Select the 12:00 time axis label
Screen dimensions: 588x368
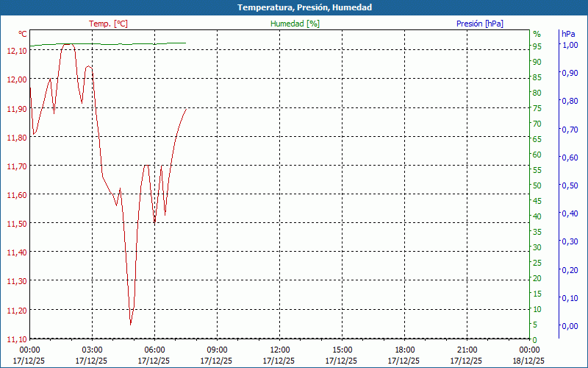280,350
